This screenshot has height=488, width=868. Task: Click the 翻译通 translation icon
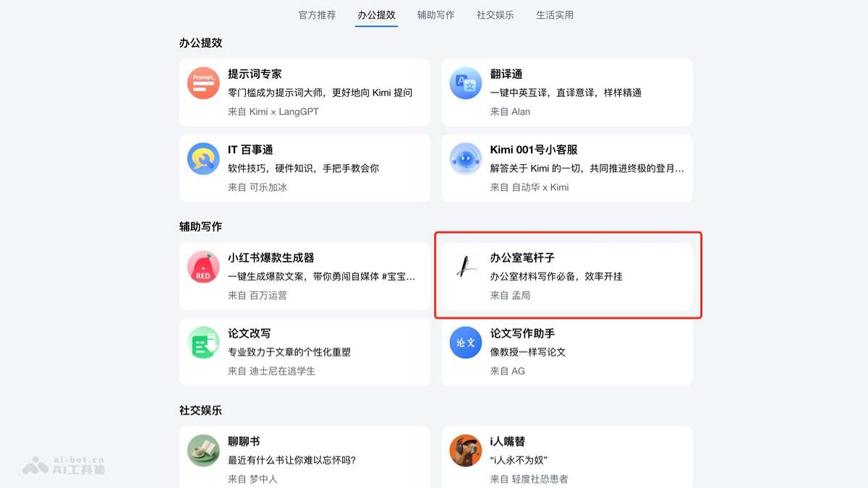(465, 82)
